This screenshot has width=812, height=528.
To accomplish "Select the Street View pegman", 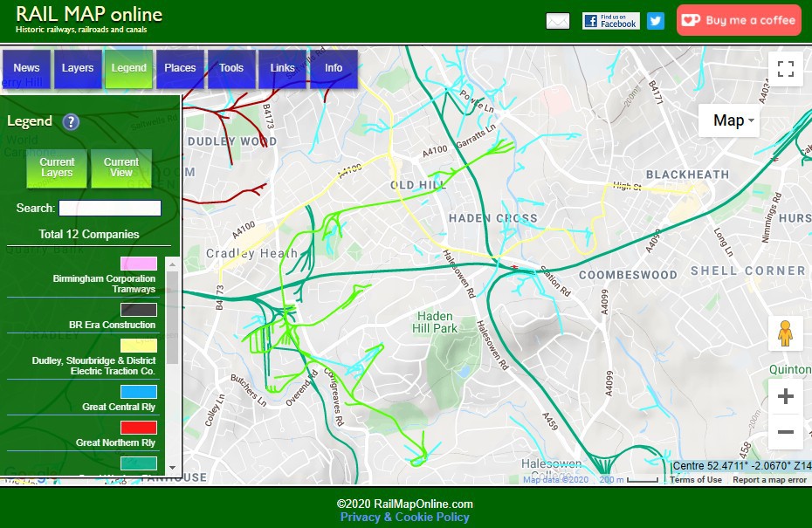I will click(x=785, y=334).
